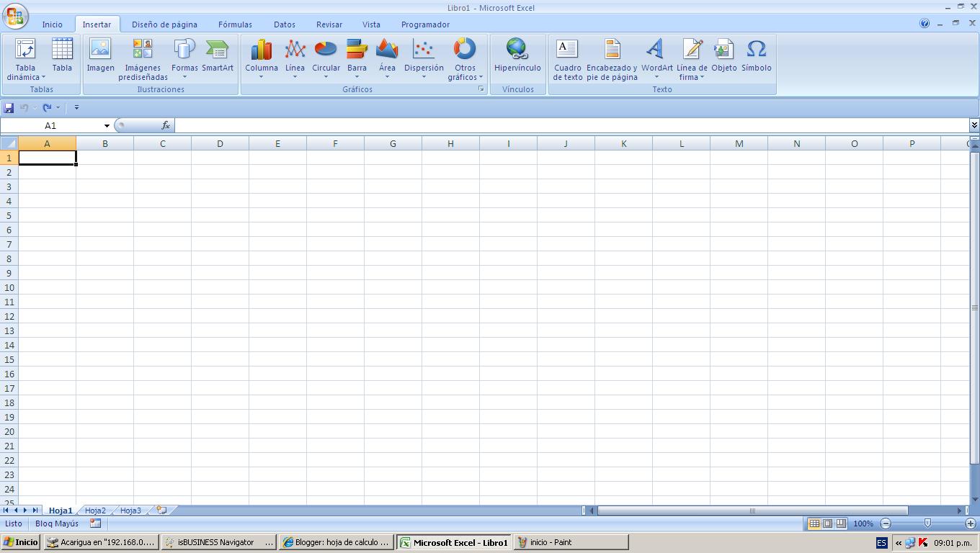
Task: Switch to the Paint taskbar window
Action: (x=571, y=542)
